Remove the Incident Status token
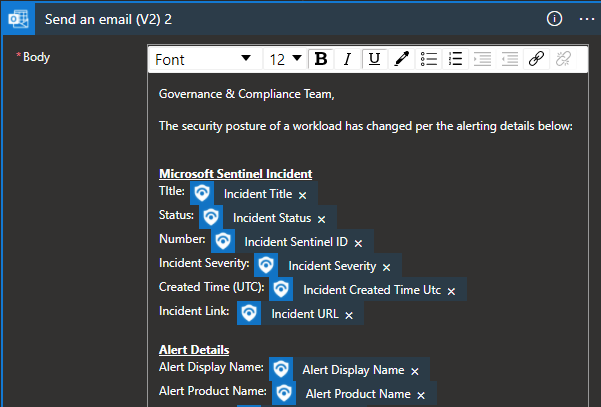Screen dimensions: 601x407 click(x=322, y=219)
